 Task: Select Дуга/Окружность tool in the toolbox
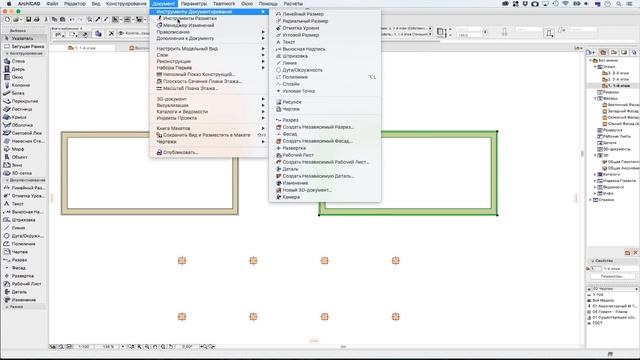click(x=24, y=236)
